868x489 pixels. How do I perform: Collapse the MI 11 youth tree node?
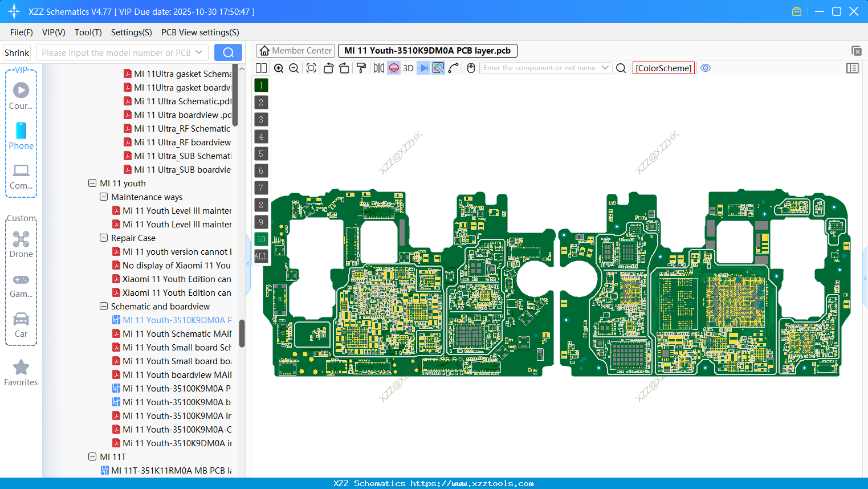[x=92, y=183]
